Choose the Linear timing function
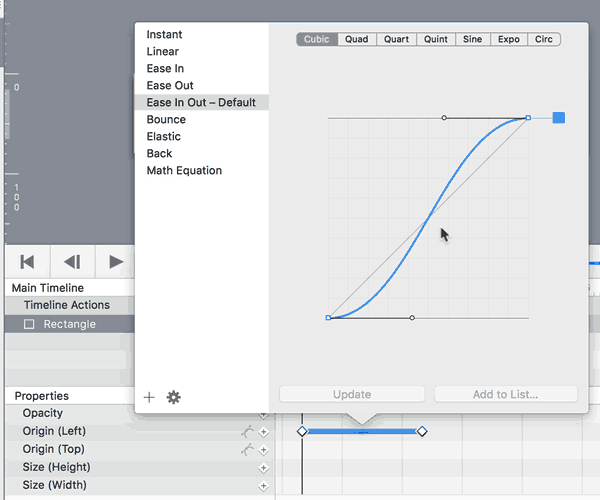Image resolution: width=600 pixels, height=500 pixels. (163, 51)
